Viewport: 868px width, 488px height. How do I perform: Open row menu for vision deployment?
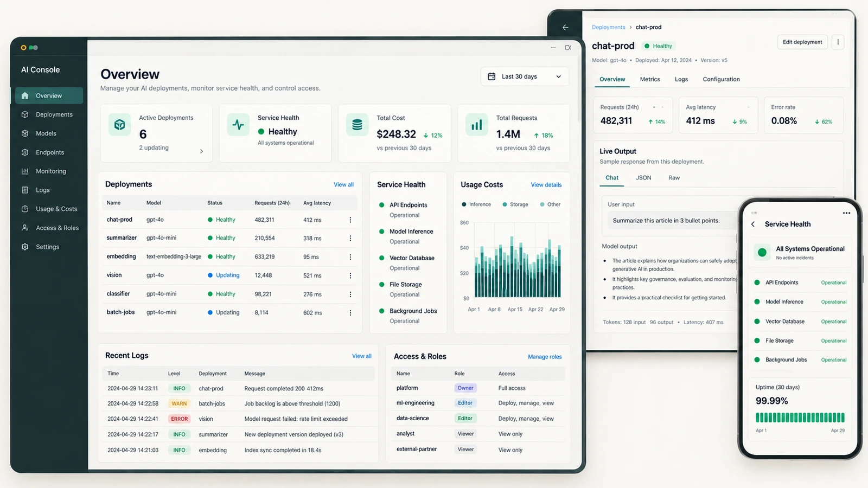(350, 275)
